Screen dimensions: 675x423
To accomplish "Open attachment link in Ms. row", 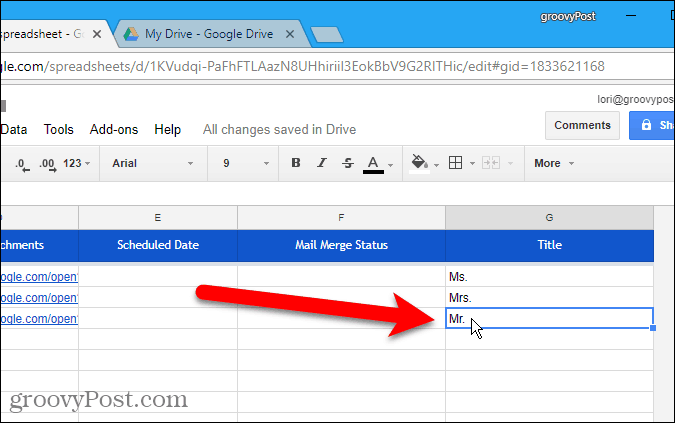I will pos(39,277).
